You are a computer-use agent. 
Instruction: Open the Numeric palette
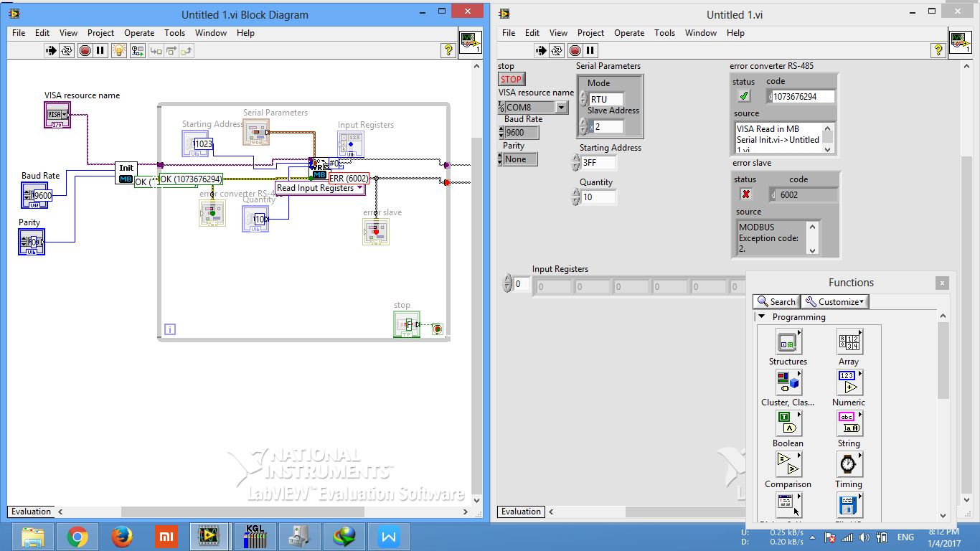point(849,382)
